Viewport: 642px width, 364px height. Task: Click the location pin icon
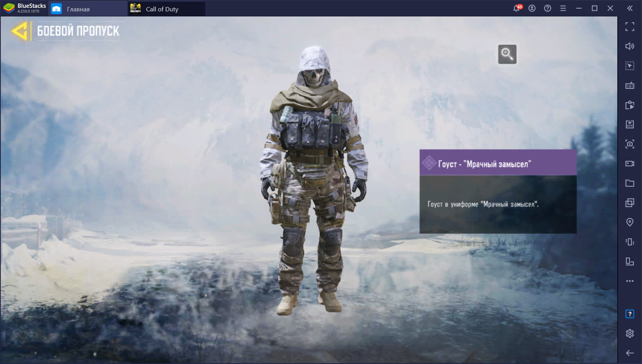630,222
